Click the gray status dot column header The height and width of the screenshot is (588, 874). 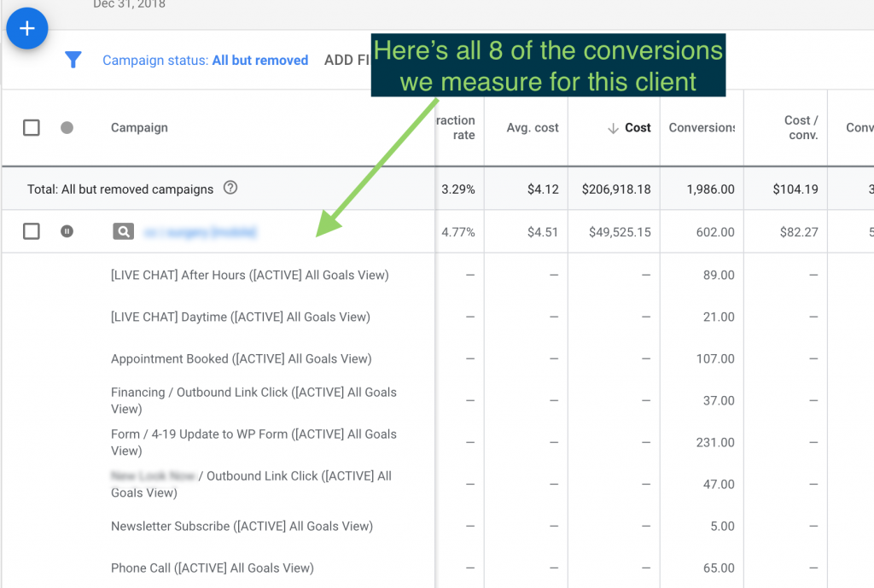pyautogui.click(x=67, y=128)
